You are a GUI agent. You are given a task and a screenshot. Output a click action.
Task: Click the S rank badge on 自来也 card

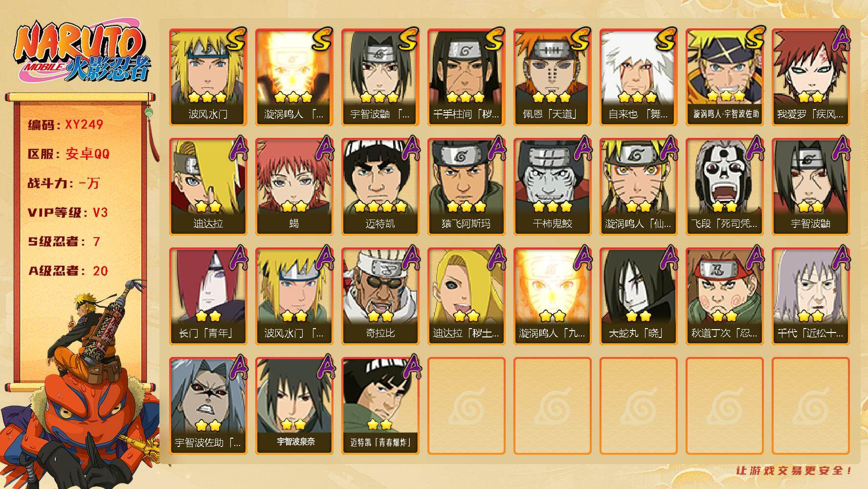pos(666,39)
